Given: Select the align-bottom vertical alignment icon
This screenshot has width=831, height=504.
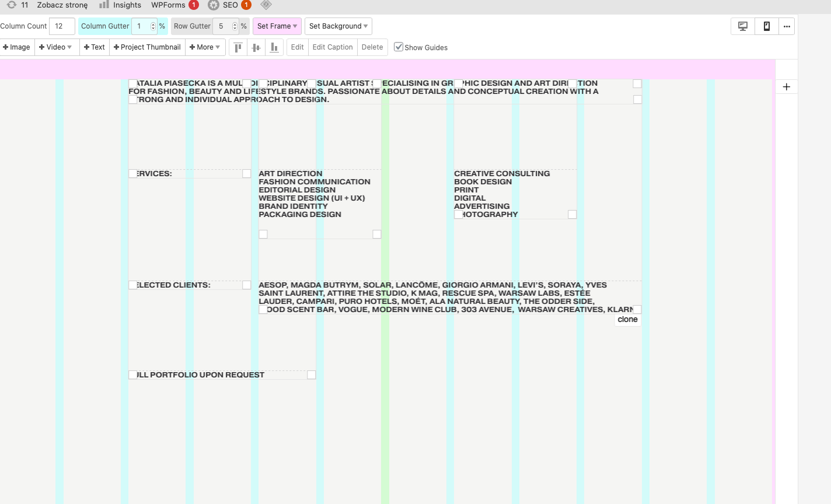Looking at the screenshot, I should [x=274, y=47].
